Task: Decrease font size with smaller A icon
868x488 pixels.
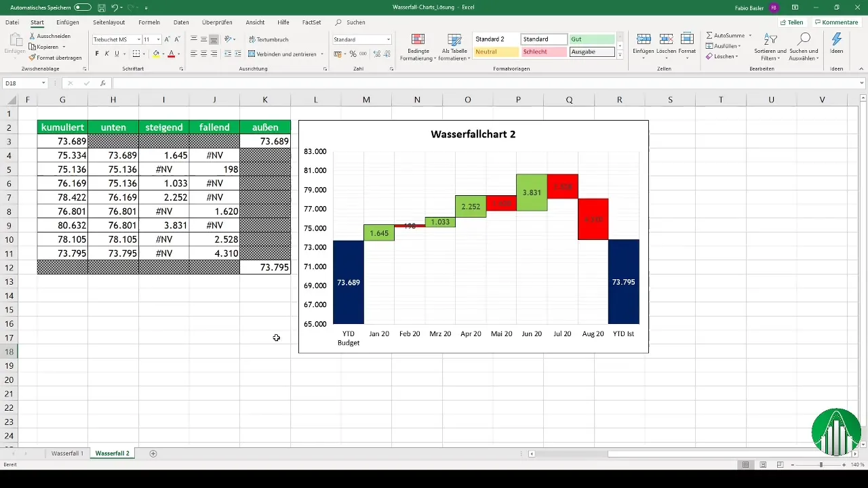Action: 177,39
